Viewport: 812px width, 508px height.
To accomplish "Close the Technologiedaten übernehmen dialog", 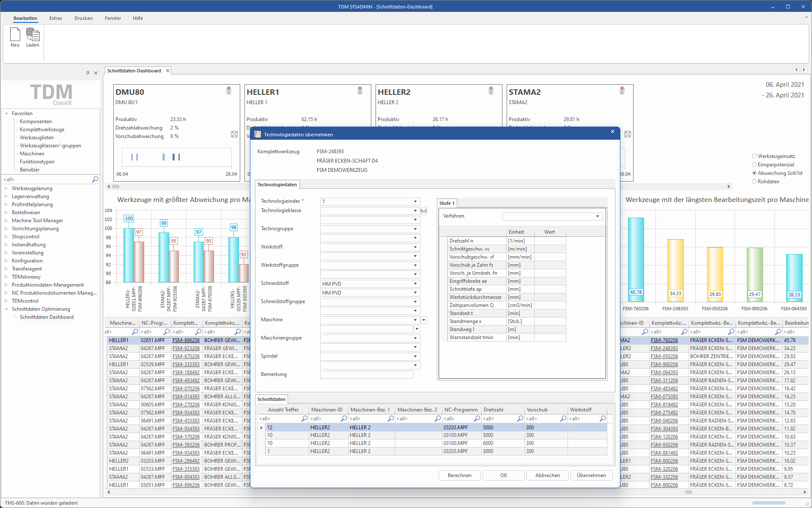I will (x=612, y=132).
